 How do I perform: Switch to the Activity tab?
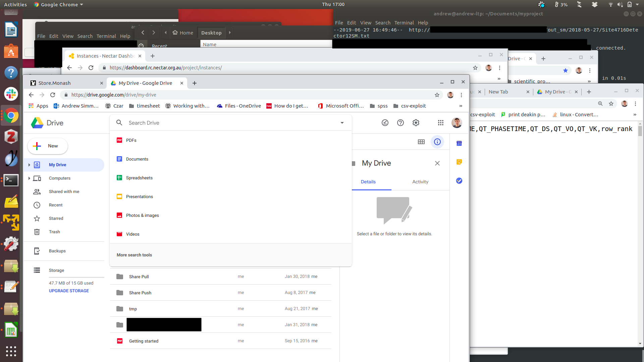420,182
